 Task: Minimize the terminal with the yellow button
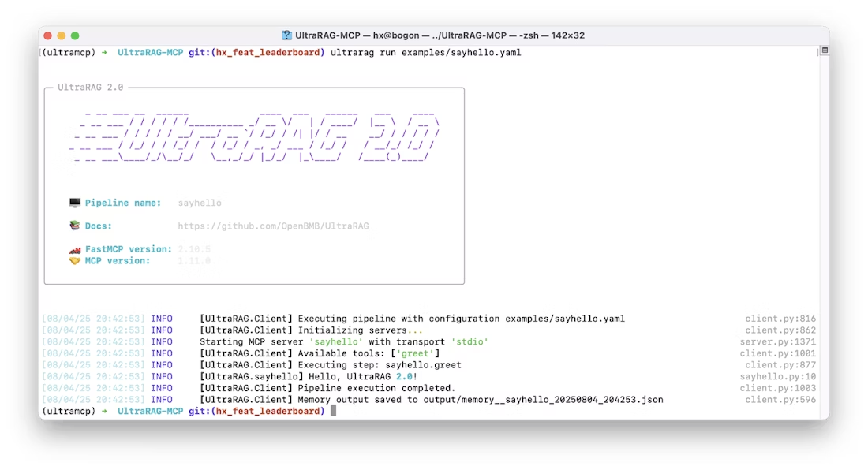pos(62,35)
